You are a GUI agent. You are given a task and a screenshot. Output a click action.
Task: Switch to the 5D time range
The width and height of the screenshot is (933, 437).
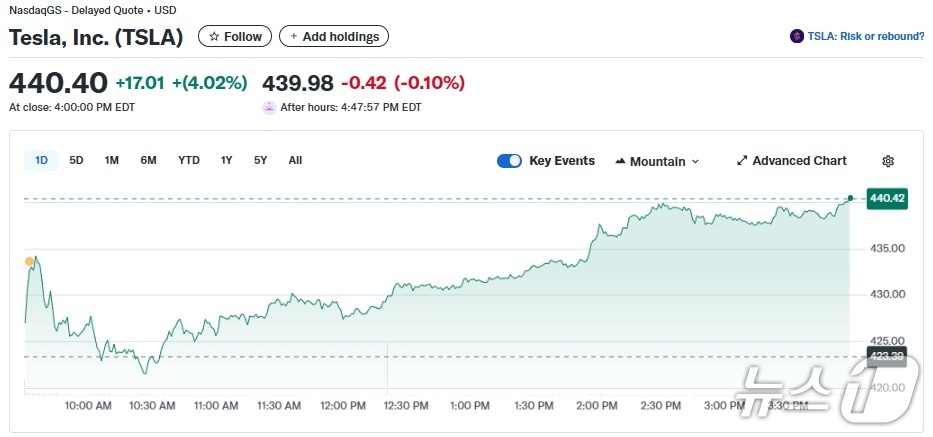coord(77,160)
